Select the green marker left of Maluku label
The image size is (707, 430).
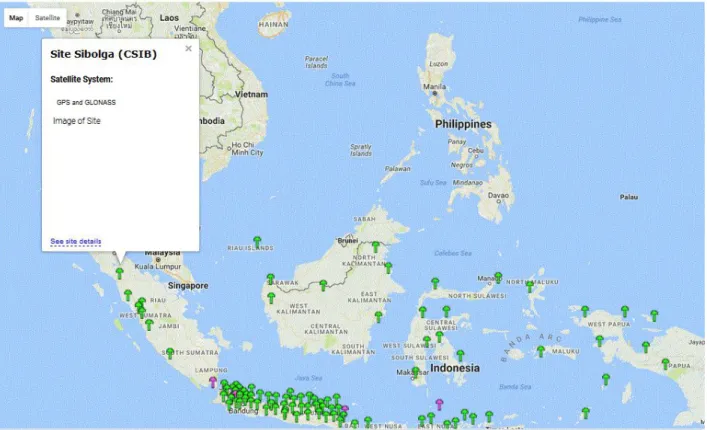pos(541,351)
